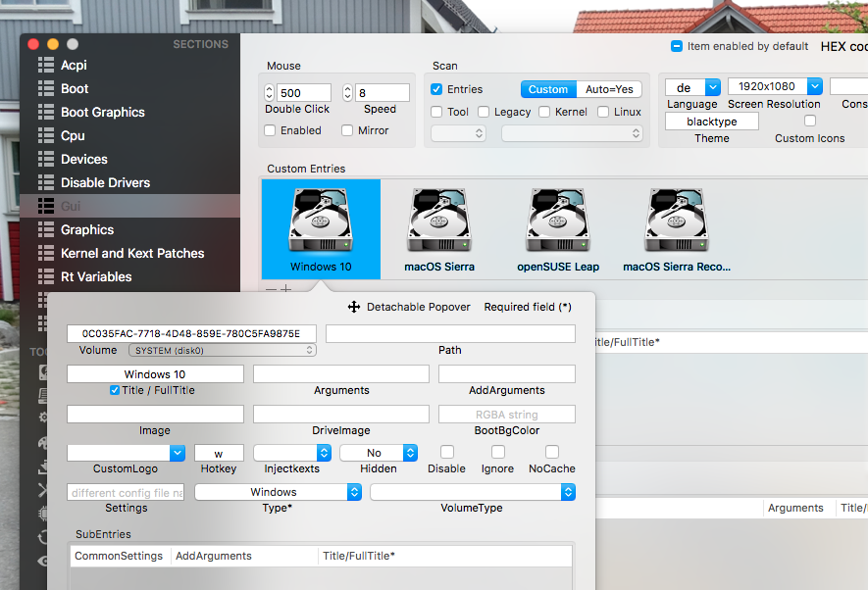868x590 pixels.
Task: Check the Ignore checkbox in popover
Action: [x=498, y=452]
